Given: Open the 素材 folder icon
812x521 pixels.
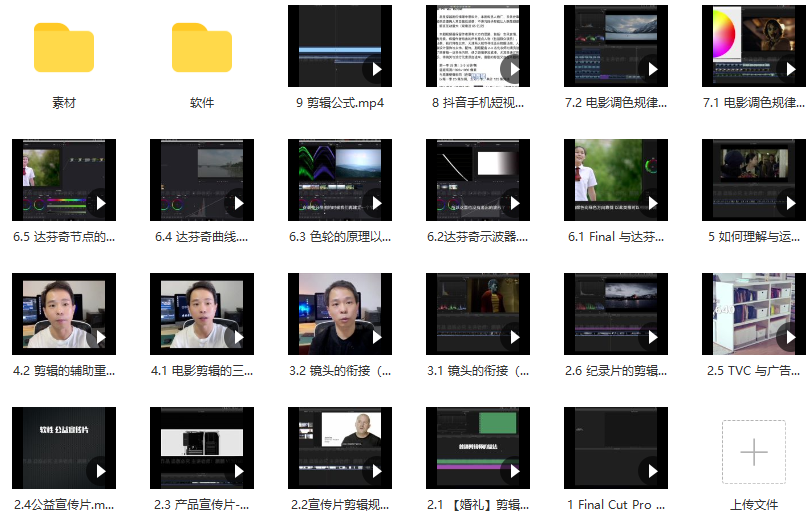Looking at the screenshot, I should point(63,47).
